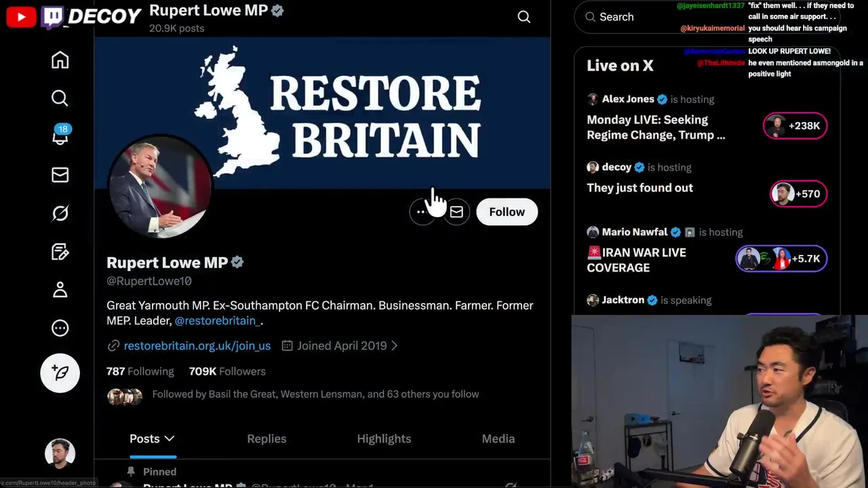
Task: Open Home from the left sidebar
Action: click(60, 60)
